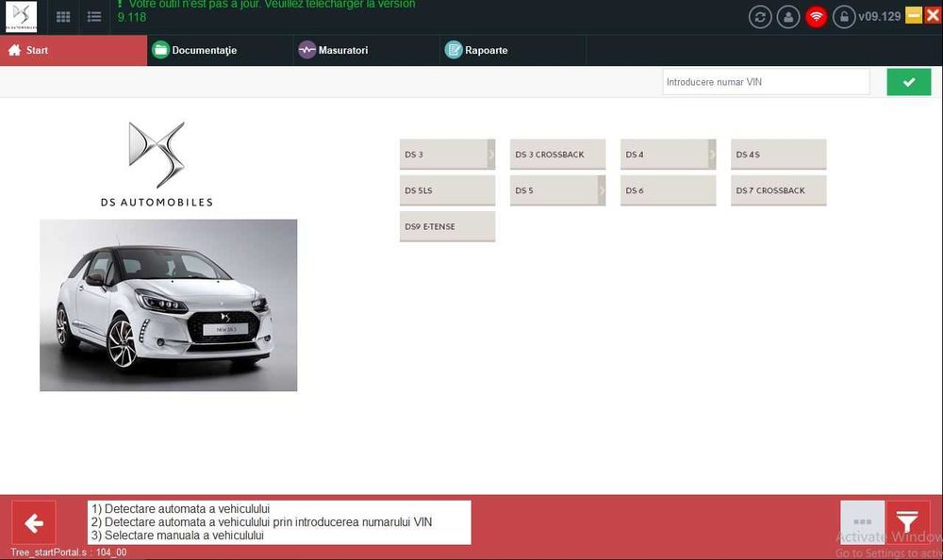Select the DS9 E-TENSE model
The height and width of the screenshot is (560, 943).
(x=447, y=226)
